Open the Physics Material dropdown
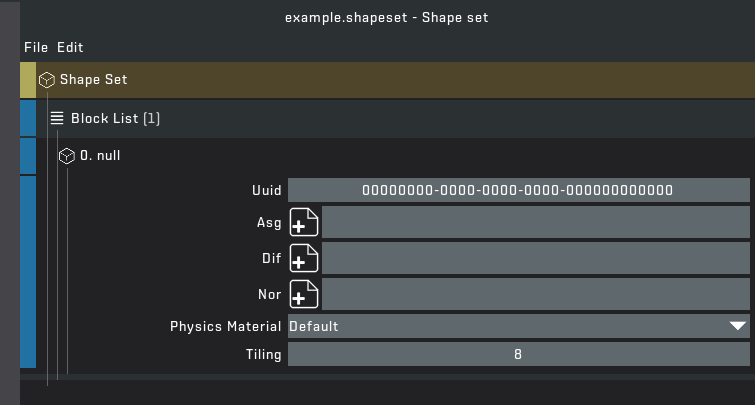Screen dimensions: 755x405 [518, 326]
